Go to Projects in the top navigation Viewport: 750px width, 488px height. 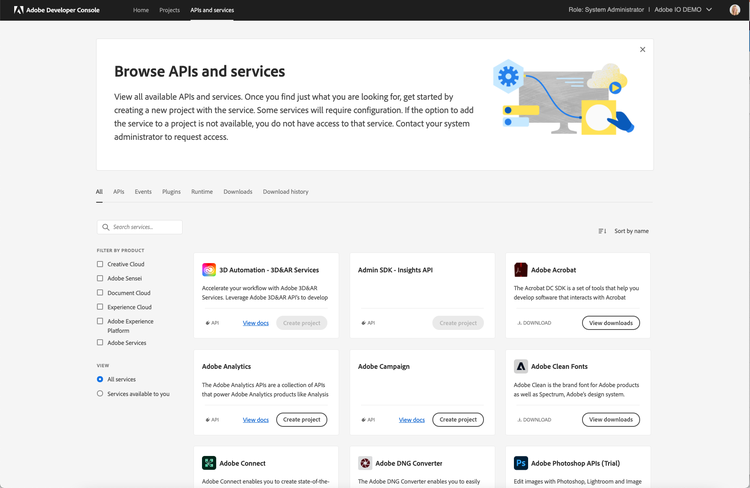(x=169, y=10)
